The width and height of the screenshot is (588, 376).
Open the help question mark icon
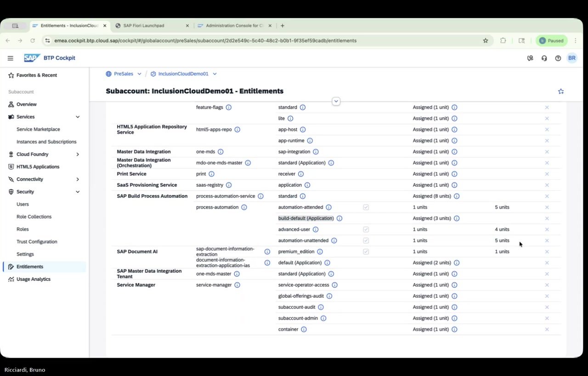tap(558, 58)
